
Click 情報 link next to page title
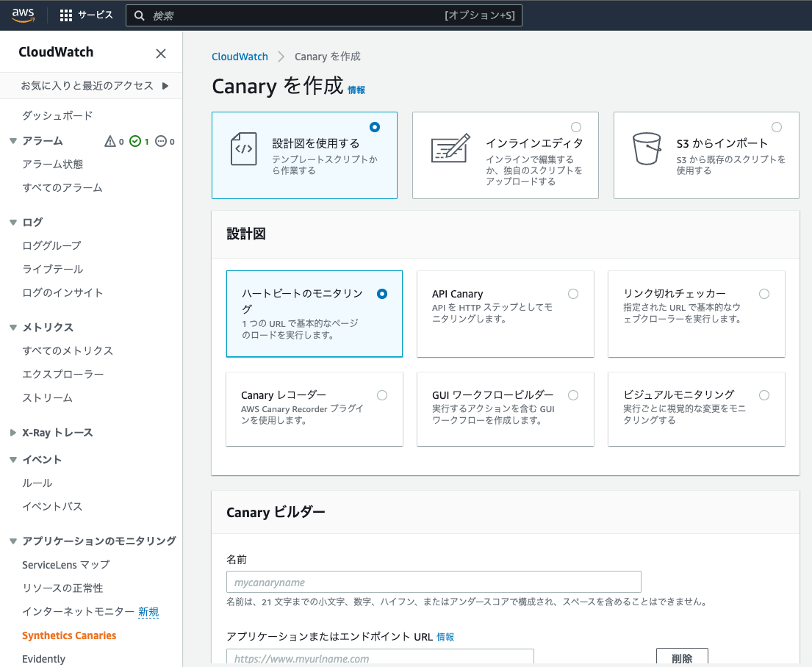click(x=356, y=90)
